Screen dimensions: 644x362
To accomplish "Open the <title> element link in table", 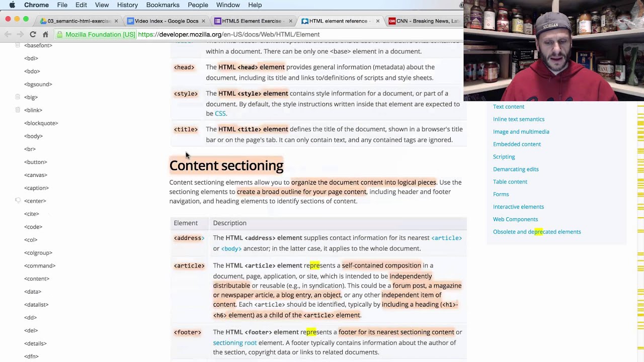I will [186, 130].
